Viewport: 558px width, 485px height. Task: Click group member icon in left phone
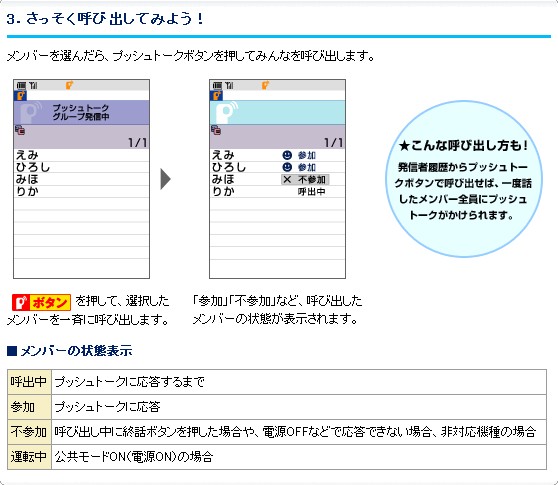click(x=20, y=130)
